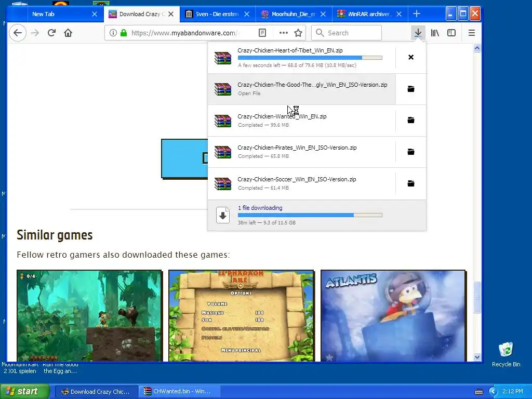Image resolution: width=532 pixels, height=399 pixels.
Task: Go back to the previous page
Action: [18, 33]
